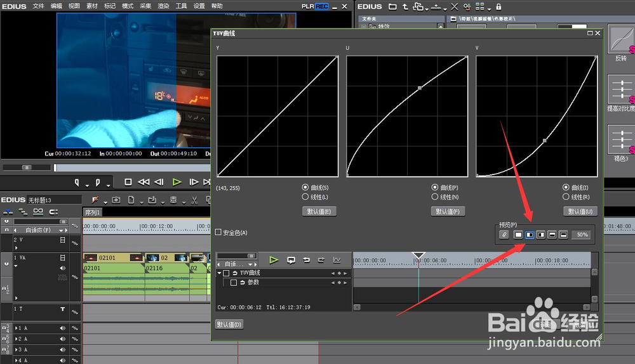Toggle loop playback in the YUV dialog
The width and height of the screenshot is (635, 364).
pyautogui.click(x=291, y=260)
